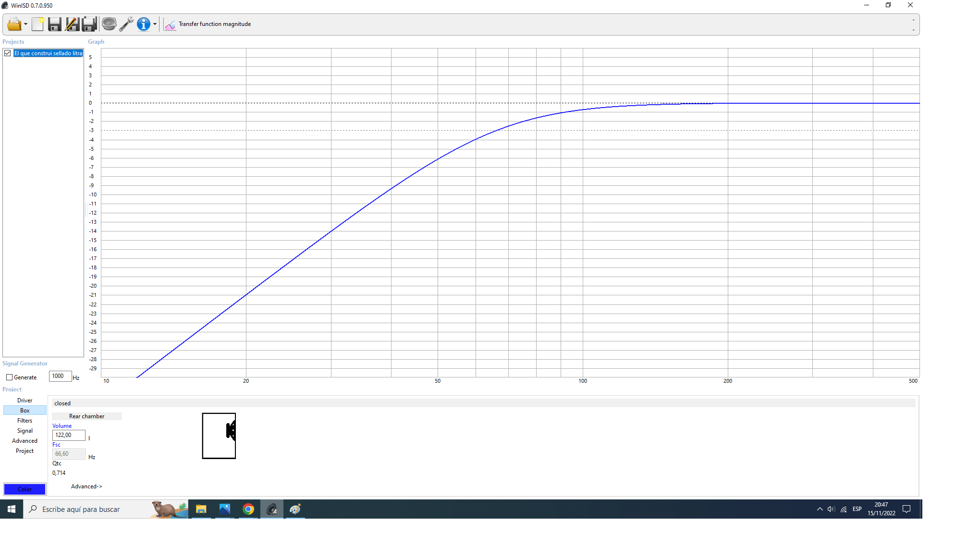Open the speaker driver database
The width and height of the screenshot is (980, 558).
[x=109, y=24]
